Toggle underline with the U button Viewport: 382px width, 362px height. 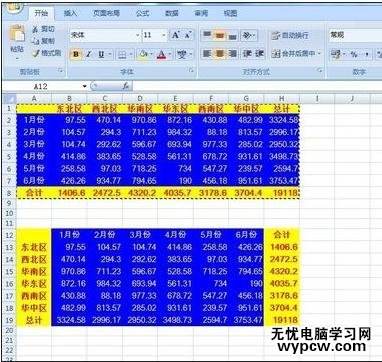point(101,54)
